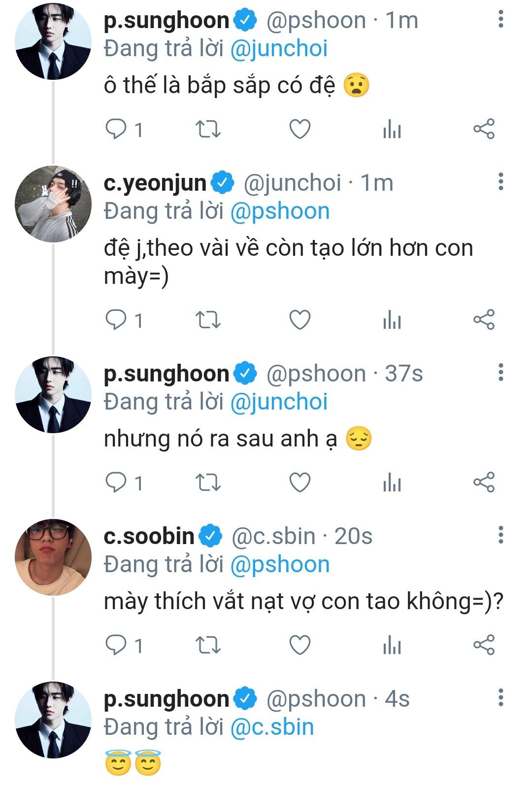Open c.soobin's profile avatar

click(53, 557)
